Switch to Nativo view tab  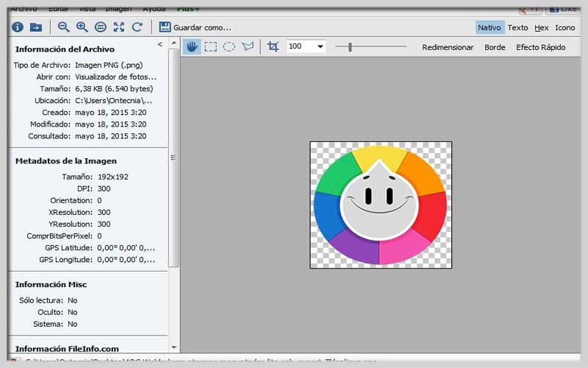pos(490,27)
